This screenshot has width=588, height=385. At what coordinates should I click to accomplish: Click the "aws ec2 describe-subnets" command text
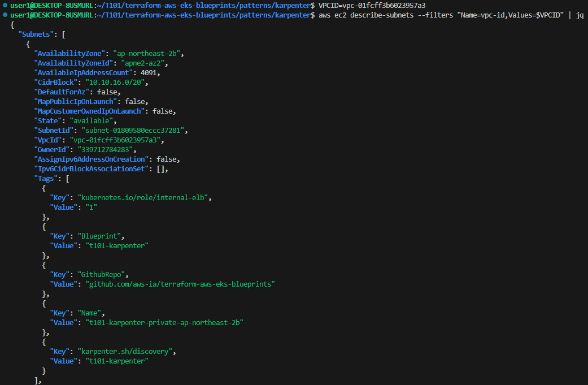(366, 15)
